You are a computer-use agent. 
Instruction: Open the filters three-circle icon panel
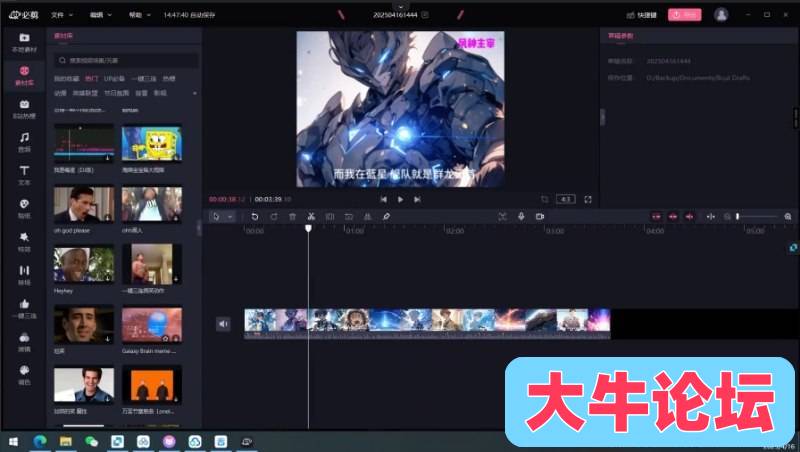tap(24, 342)
